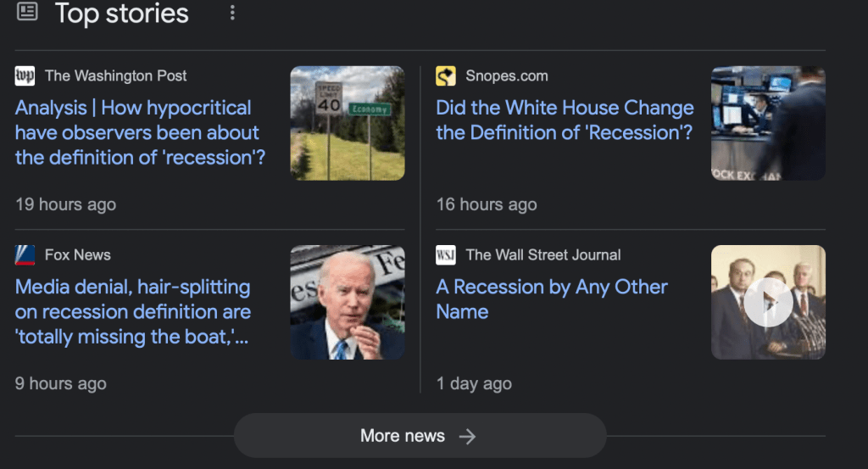Click the speed limit sign thumbnail
The height and width of the screenshot is (469, 868).
pos(348,123)
